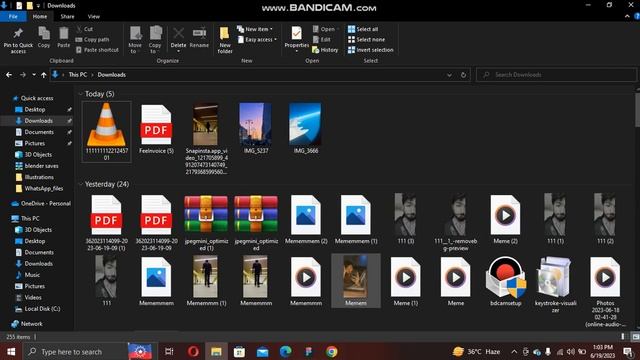Click Downloads in address breadcrumb

point(111,75)
